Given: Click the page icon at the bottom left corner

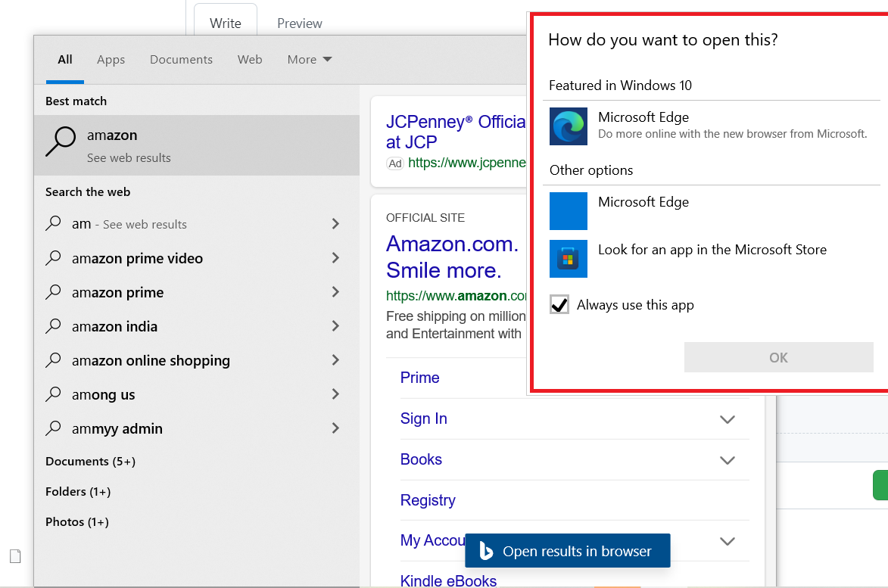Looking at the screenshot, I should tap(14, 555).
